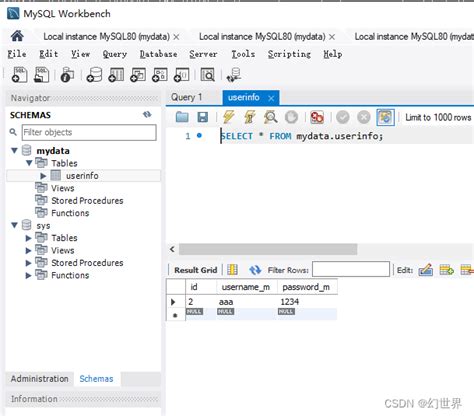Select second Local instance MySQL80 connection tab
Screen dimensions: 474x416
point(262,36)
